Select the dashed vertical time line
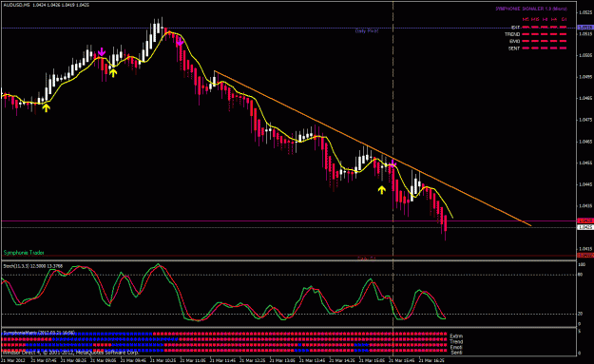The width and height of the screenshot is (594, 364). click(393, 129)
